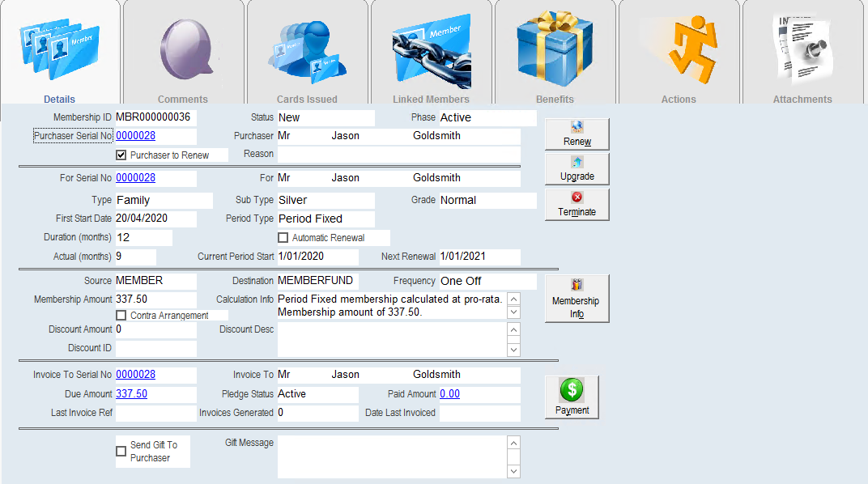Open the Benefits gift box tab

tap(555, 53)
